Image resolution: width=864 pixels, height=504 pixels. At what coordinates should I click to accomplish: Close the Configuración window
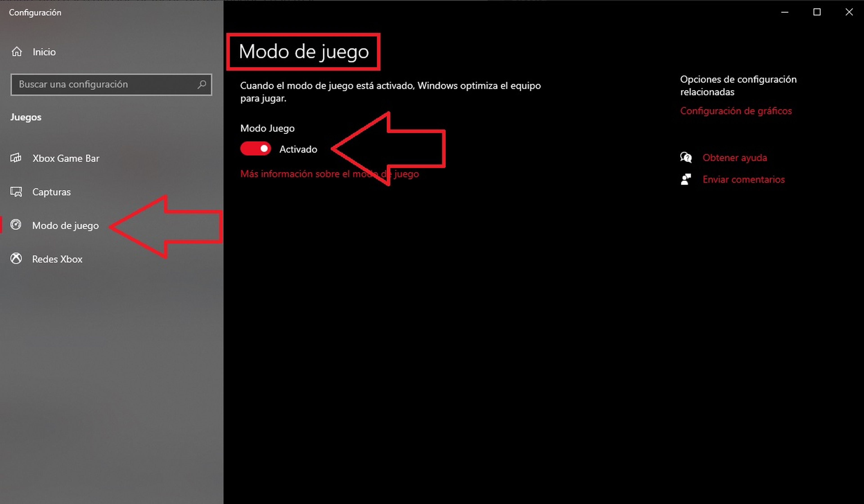[x=849, y=12]
